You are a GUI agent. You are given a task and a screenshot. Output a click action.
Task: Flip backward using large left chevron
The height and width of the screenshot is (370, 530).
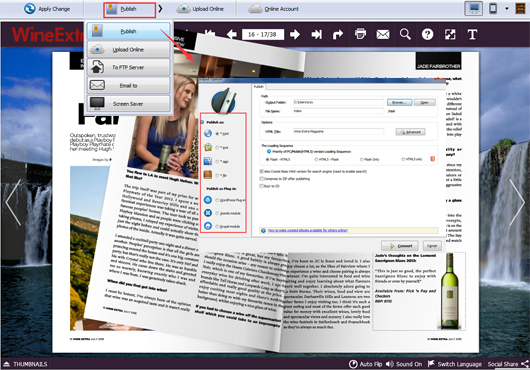(14, 202)
